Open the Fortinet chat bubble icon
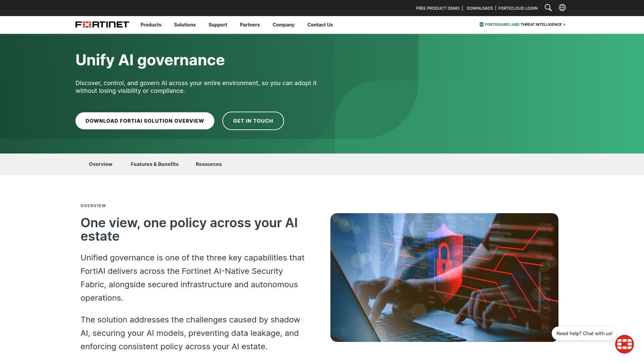Screen dimensions: 644x362 tap(624, 344)
